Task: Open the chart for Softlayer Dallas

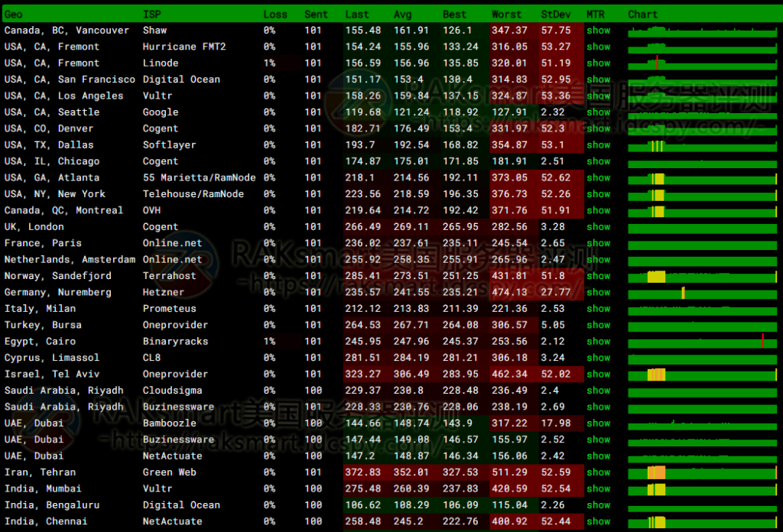Action: (702, 146)
